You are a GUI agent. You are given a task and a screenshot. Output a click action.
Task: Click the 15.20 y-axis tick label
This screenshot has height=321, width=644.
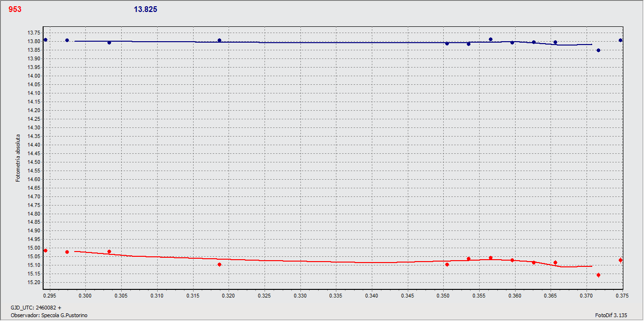pyautogui.click(x=34, y=282)
